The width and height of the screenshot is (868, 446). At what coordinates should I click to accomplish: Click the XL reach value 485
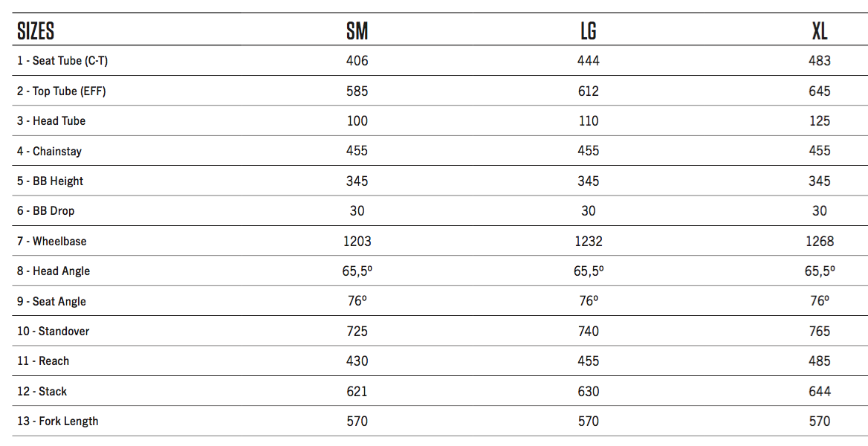pos(819,361)
